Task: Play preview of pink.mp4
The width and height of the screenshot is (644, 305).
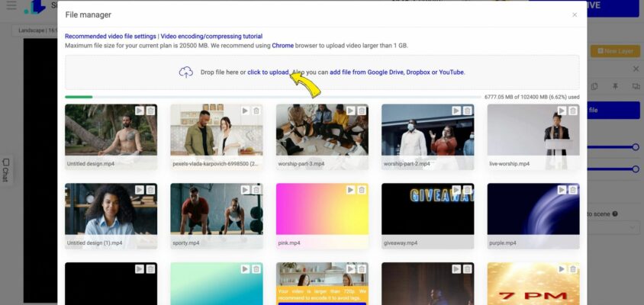Action: pyautogui.click(x=350, y=190)
